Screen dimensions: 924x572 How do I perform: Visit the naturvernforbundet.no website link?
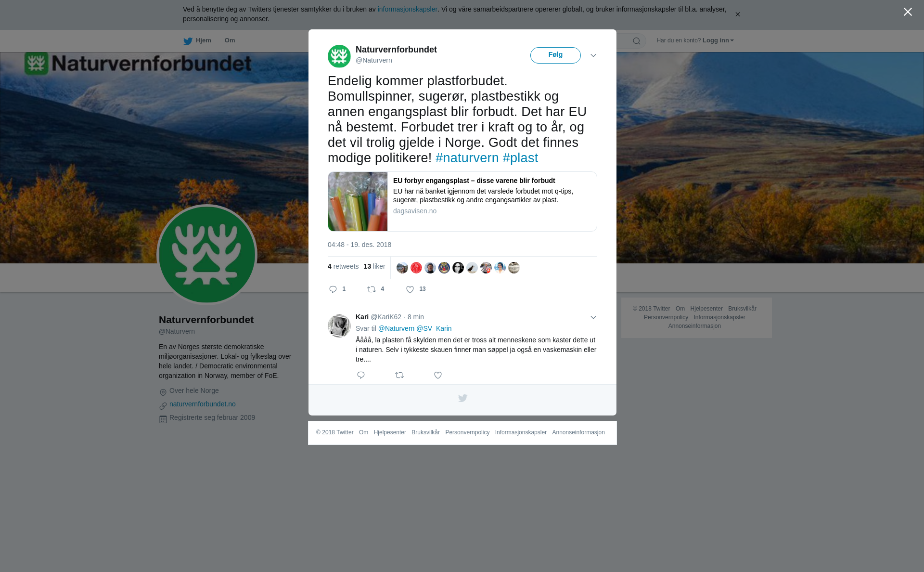coord(203,404)
